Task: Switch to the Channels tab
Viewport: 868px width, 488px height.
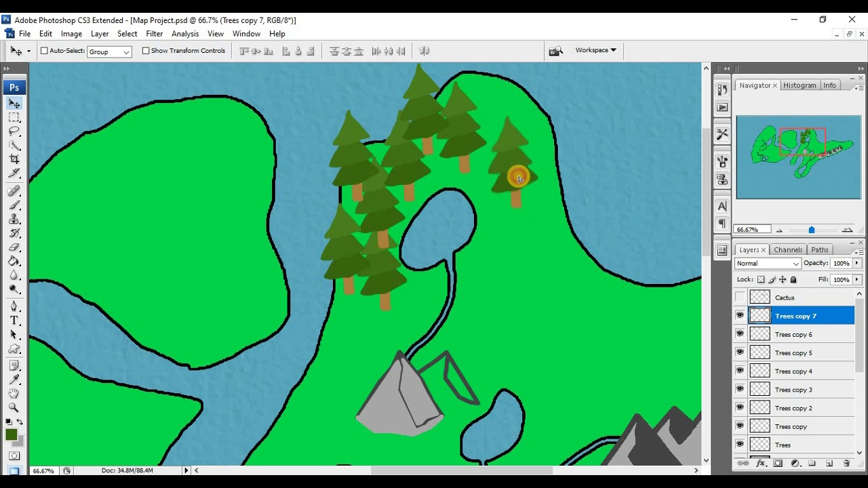Action: (x=787, y=249)
